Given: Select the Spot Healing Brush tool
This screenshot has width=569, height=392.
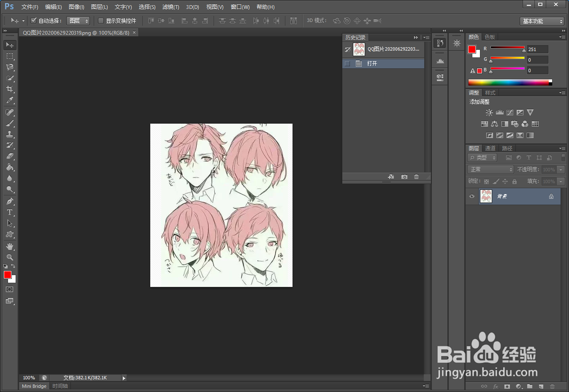Looking at the screenshot, I should (x=10, y=112).
